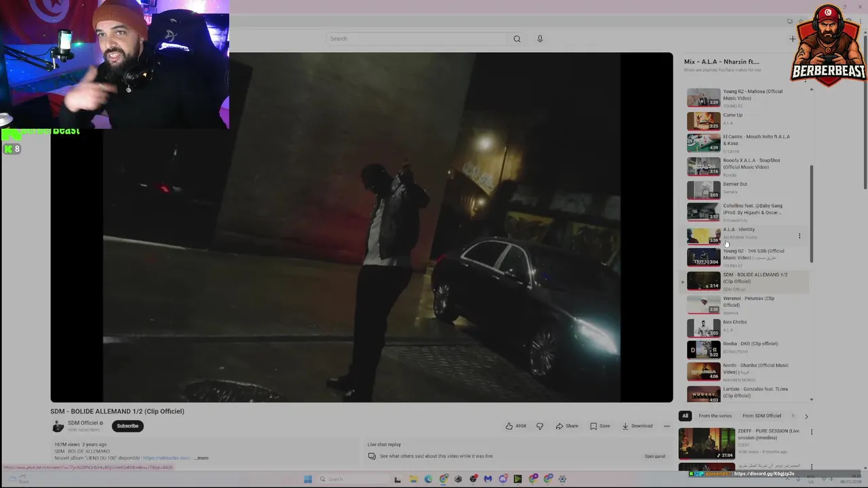Activate voice search microphone icon
Image resolution: width=868 pixels, height=488 pixels.
coord(540,39)
